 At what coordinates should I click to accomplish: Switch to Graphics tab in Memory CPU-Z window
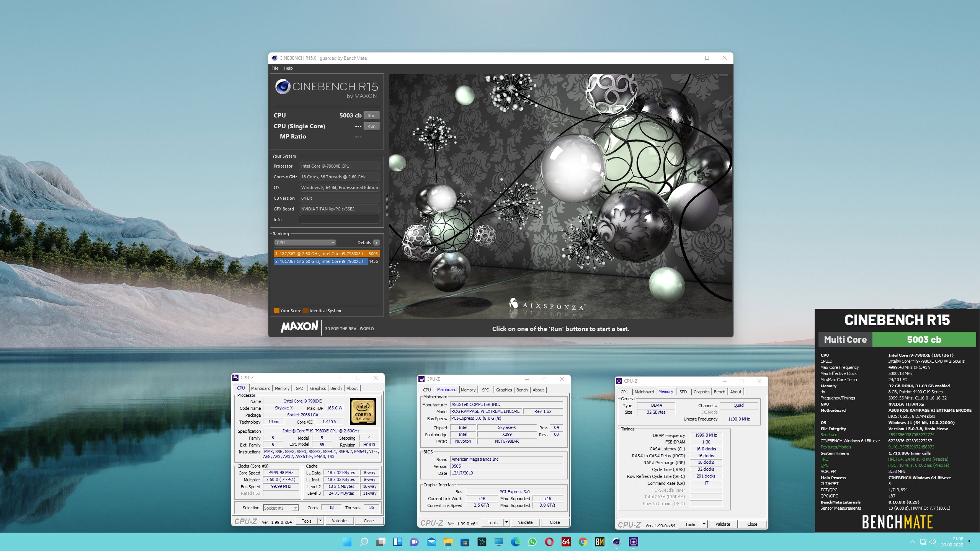(701, 392)
